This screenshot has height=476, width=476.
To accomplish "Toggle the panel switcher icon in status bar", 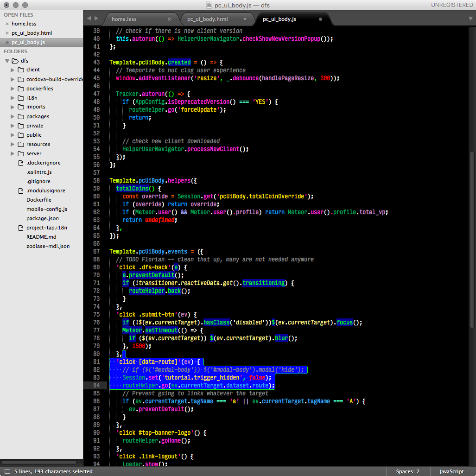I will [7, 471].
